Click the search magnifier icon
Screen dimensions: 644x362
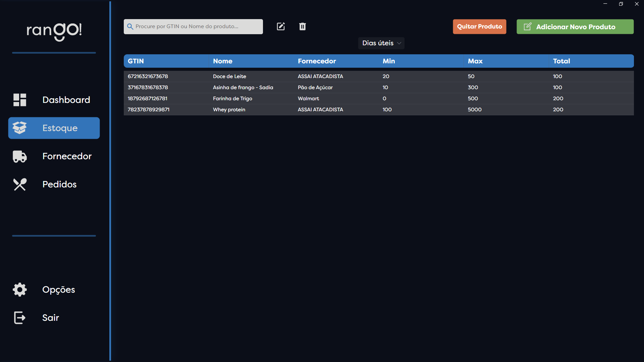130,26
